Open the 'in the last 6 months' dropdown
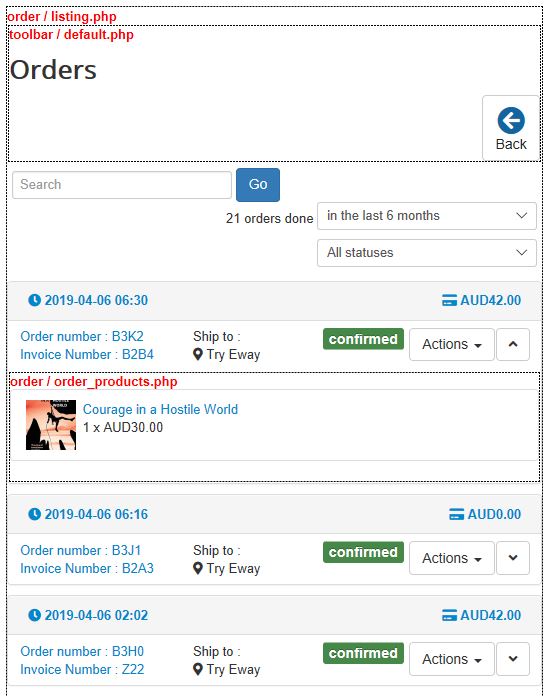Viewport: 550px width, 696px height. tap(427, 216)
